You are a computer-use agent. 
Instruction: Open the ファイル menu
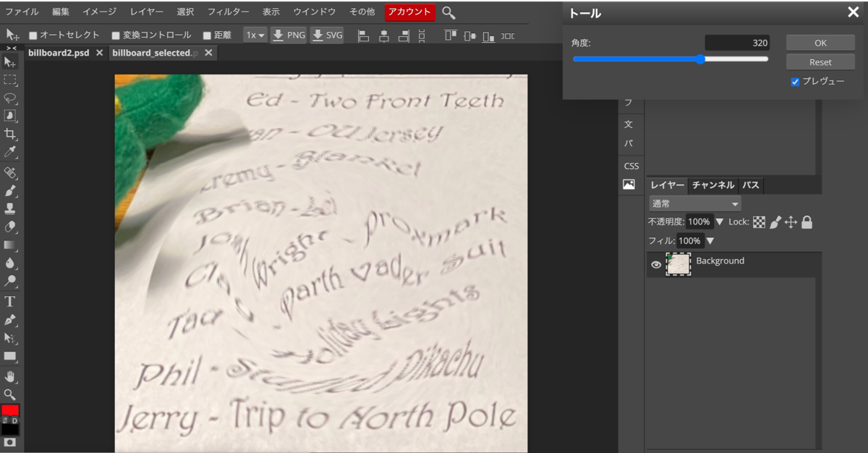click(22, 12)
